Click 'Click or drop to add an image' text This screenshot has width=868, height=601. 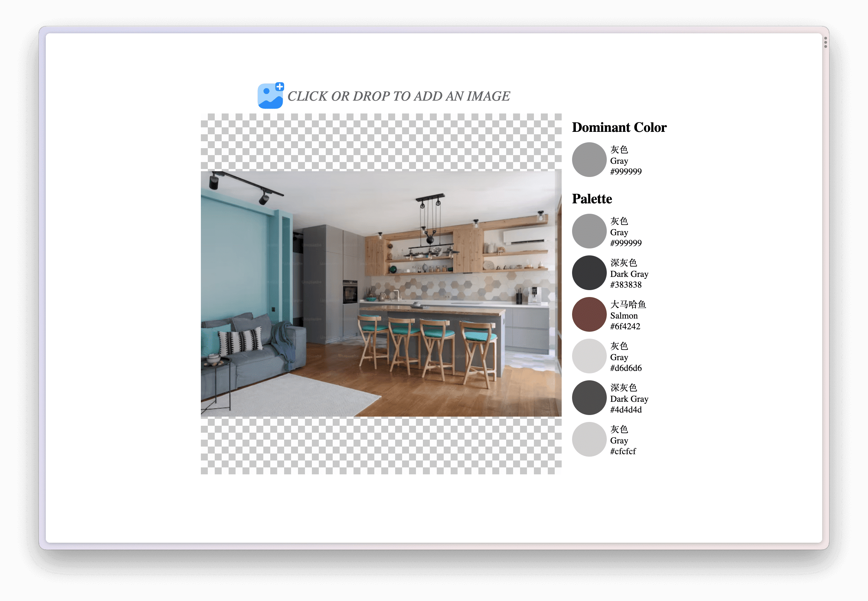[398, 96]
